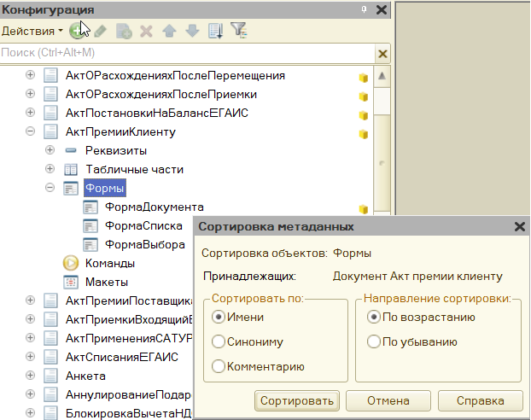This screenshot has width=531, height=420.
Task: Click the Табличные части table icon
Action: [71, 169]
